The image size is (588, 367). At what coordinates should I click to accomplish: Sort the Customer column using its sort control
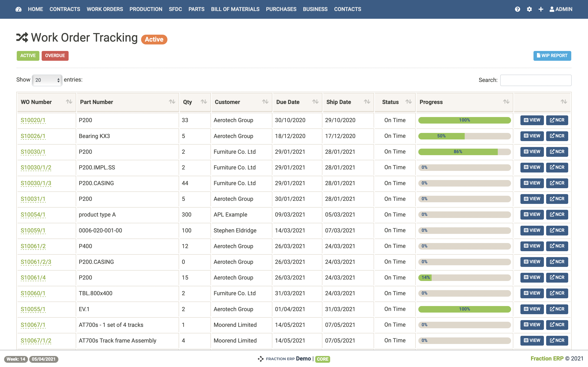pyautogui.click(x=265, y=102)
